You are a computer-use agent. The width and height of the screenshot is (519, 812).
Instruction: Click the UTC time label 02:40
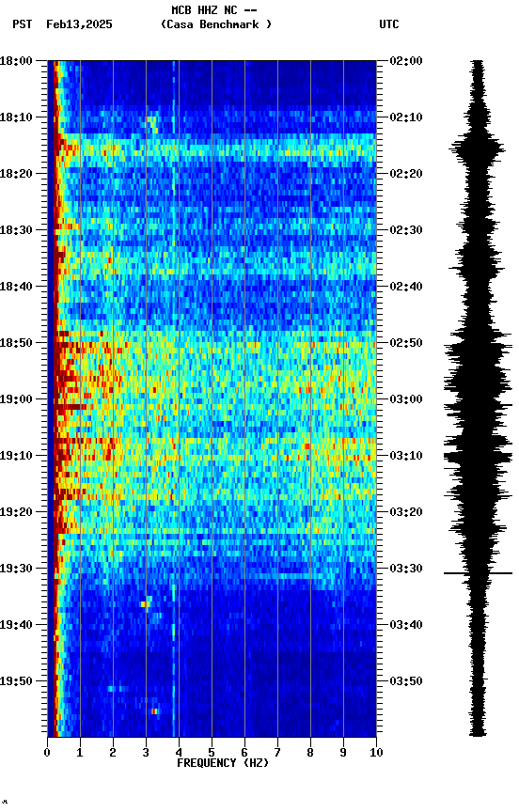[x=405, y=287]
